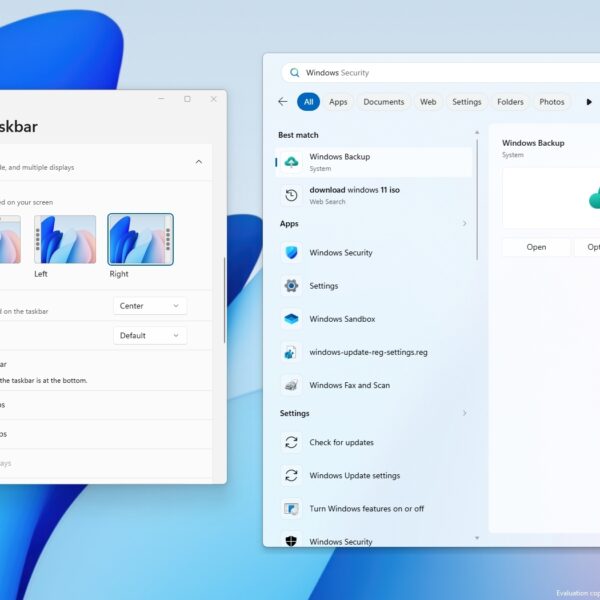Select the Folders filter tab
The image size is (600, 600).
click(510, 102)
